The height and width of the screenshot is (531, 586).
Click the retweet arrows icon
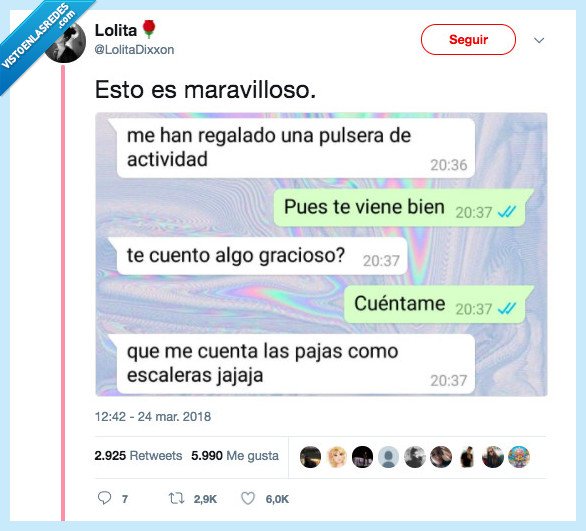[x=176, y=498]
